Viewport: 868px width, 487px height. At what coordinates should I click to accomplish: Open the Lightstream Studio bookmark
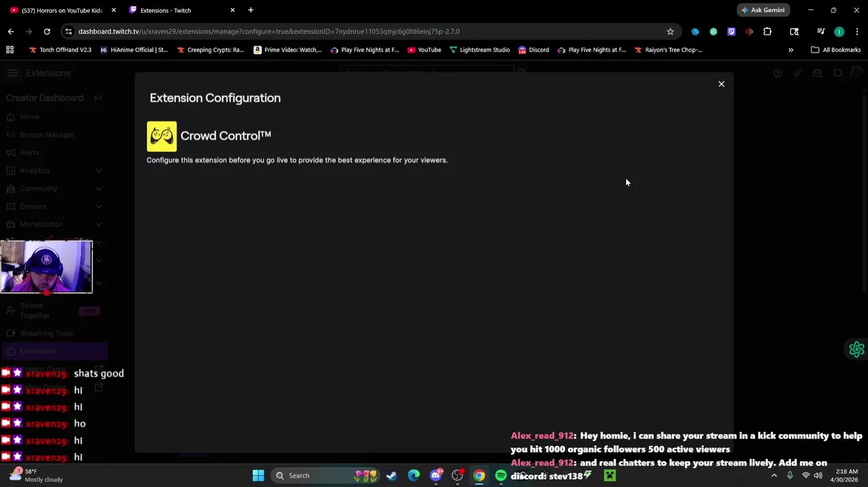479,49
